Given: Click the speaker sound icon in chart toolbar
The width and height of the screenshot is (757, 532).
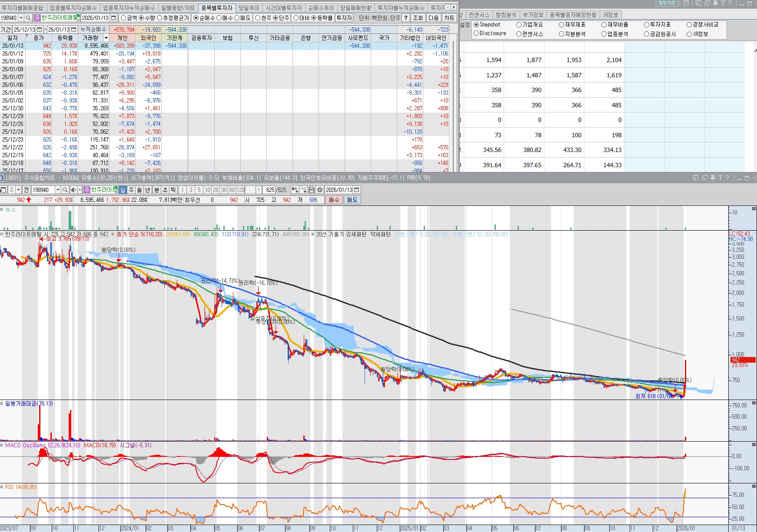Looking at the screenshot, I should click(73, 190).
